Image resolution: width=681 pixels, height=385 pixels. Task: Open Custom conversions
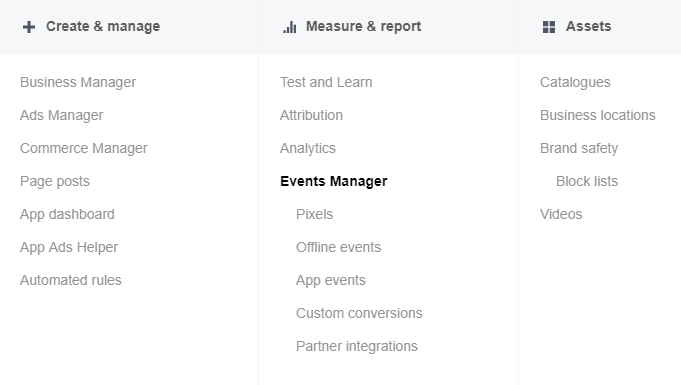tap(359, 313)
